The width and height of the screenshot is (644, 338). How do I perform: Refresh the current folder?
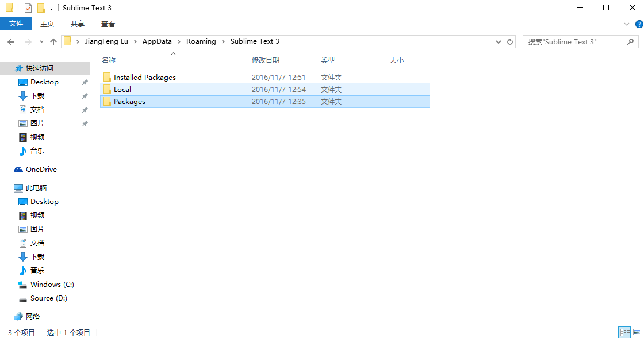click(509, 41)
